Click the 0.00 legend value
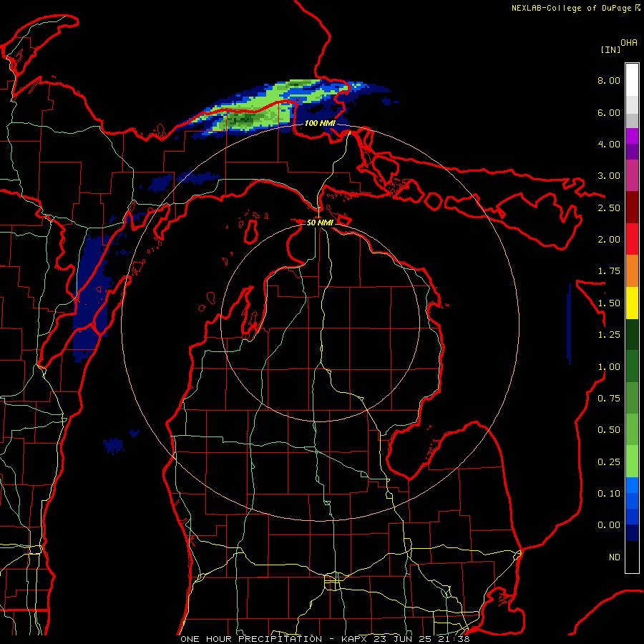 pyautogui.click(x=608, y=525)
